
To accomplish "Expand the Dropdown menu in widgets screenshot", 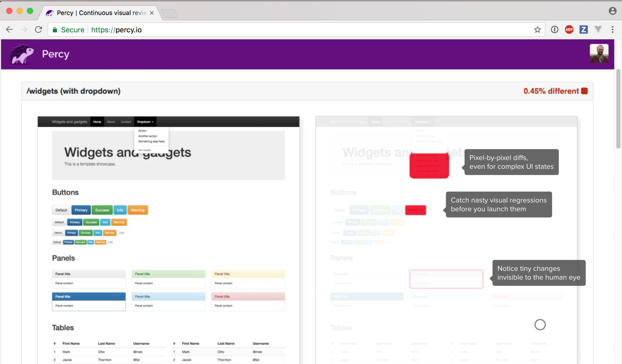I will point(145,122).
